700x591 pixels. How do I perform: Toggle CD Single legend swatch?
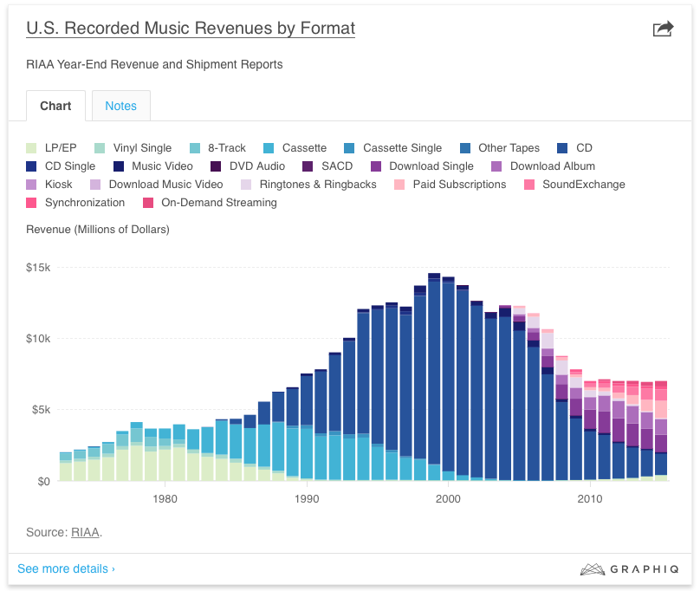coord(31,166)
